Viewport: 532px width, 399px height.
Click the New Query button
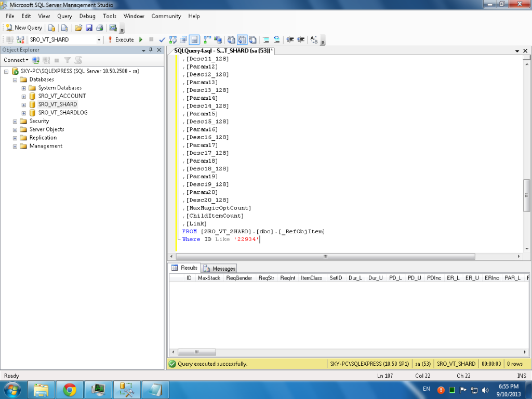(24, 28)
